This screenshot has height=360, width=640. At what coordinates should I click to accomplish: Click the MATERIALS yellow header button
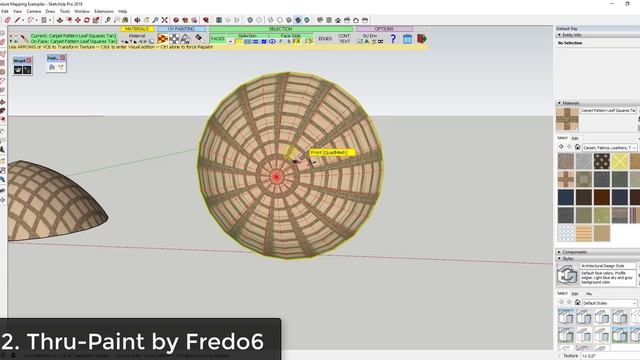[137, 29]
